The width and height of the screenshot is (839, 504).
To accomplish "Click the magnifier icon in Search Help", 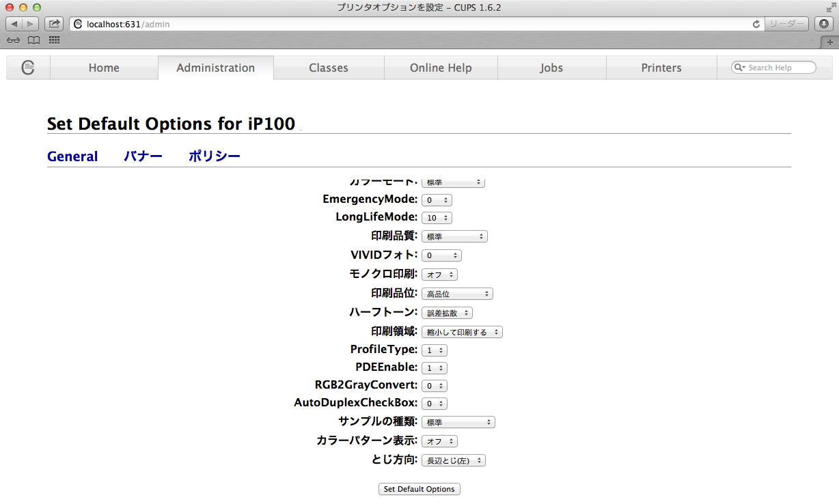I will [x=739, y=68].
